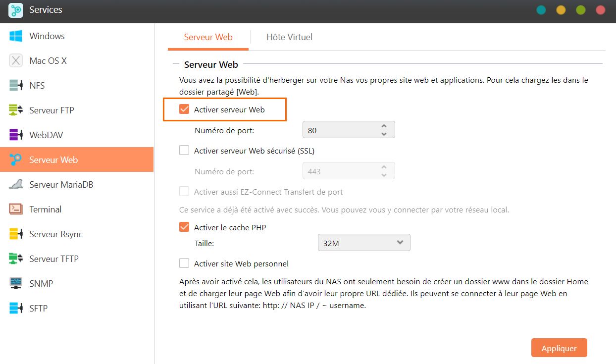Click the teal window control dot

click(541, 10)
